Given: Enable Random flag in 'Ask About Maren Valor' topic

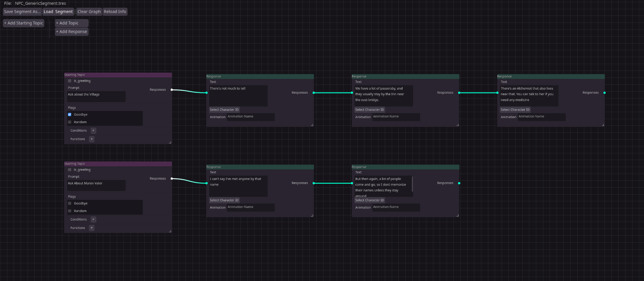Looking at the screenshot, I should pos(70,211).
